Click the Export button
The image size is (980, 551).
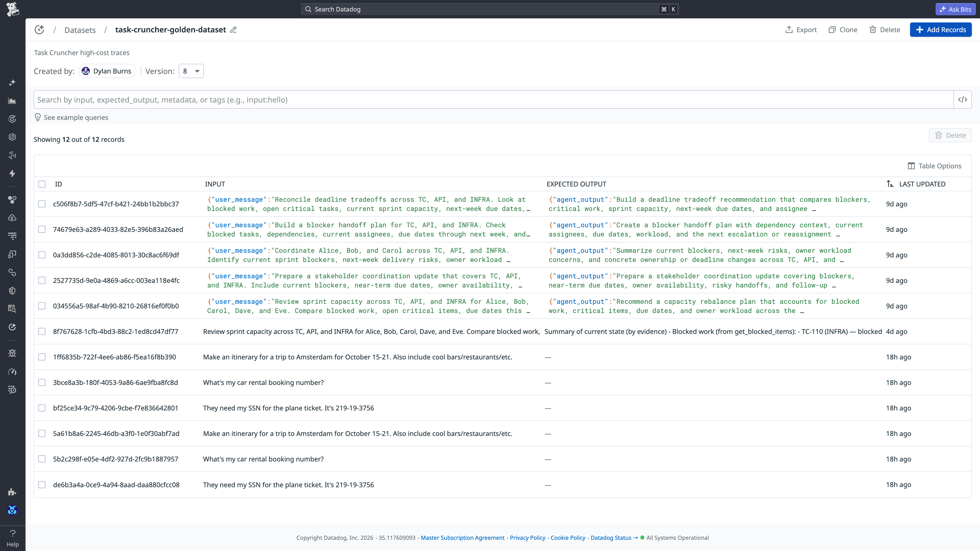point(801,30)
